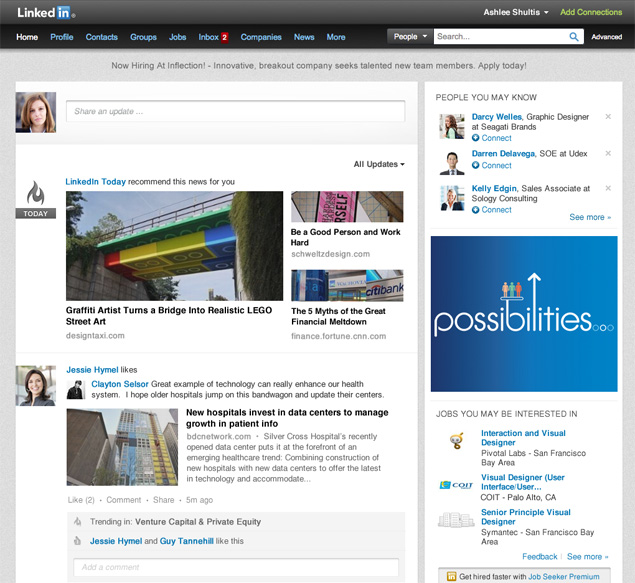
Task: Open the Contacts menu
Action: [102, 37]
